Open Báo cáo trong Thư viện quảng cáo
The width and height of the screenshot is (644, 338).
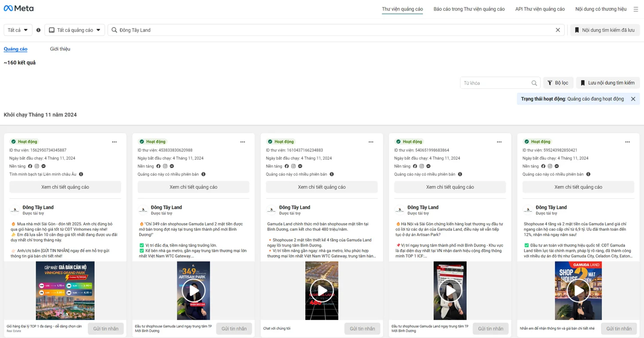point(469,9)
